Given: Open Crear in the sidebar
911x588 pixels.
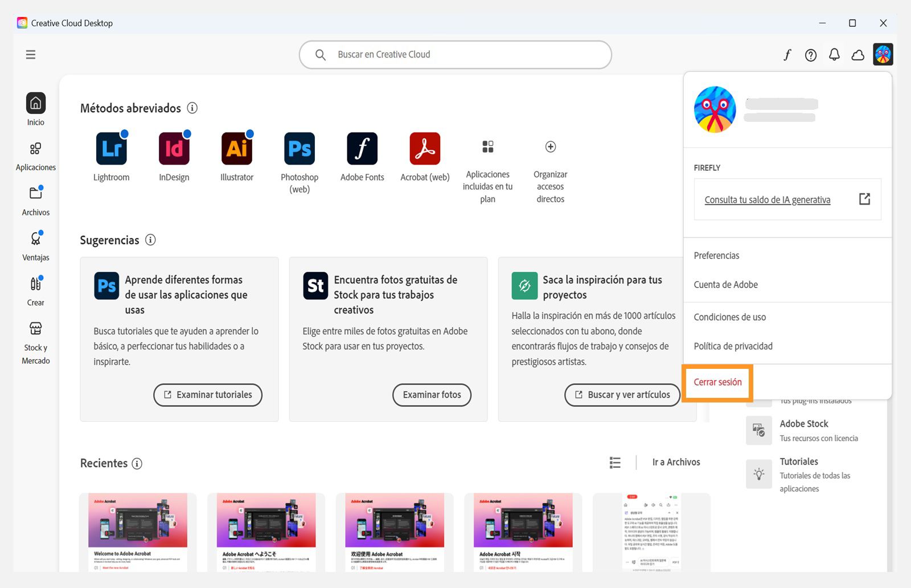Looking at the screenshot, I should click(35, 291).
